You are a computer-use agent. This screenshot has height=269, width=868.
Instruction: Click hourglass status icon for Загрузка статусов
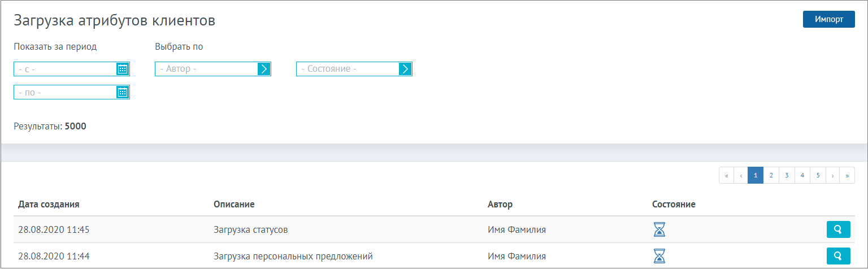[659, 229]
